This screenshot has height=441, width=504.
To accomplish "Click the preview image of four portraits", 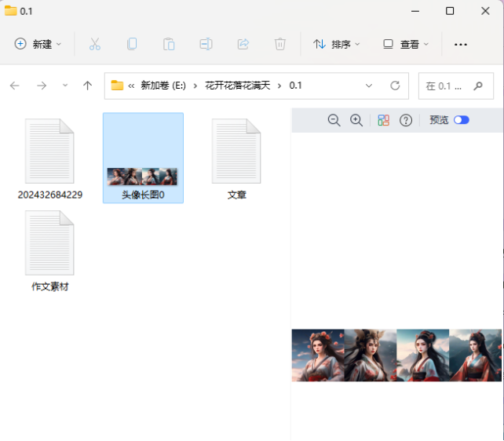I will coord(396,355).
